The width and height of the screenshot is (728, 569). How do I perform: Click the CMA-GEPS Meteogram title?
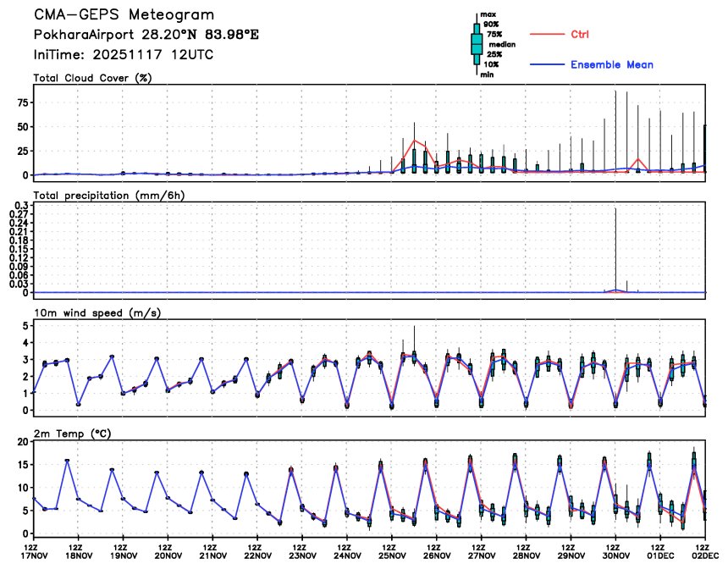click(x=124, y=15)
